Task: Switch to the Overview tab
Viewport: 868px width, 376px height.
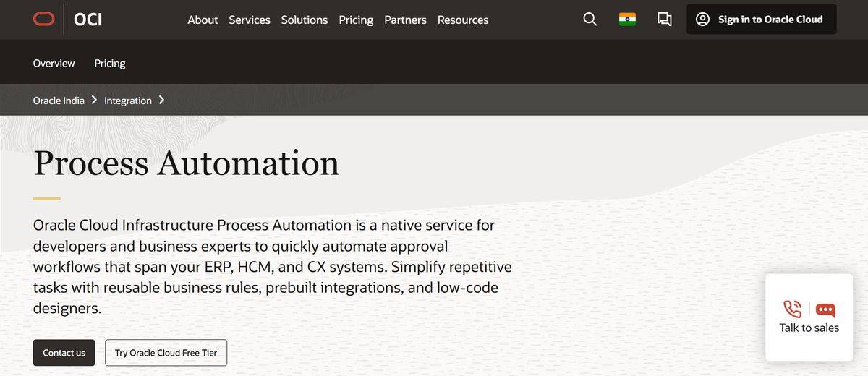Action: pos(54,63)
